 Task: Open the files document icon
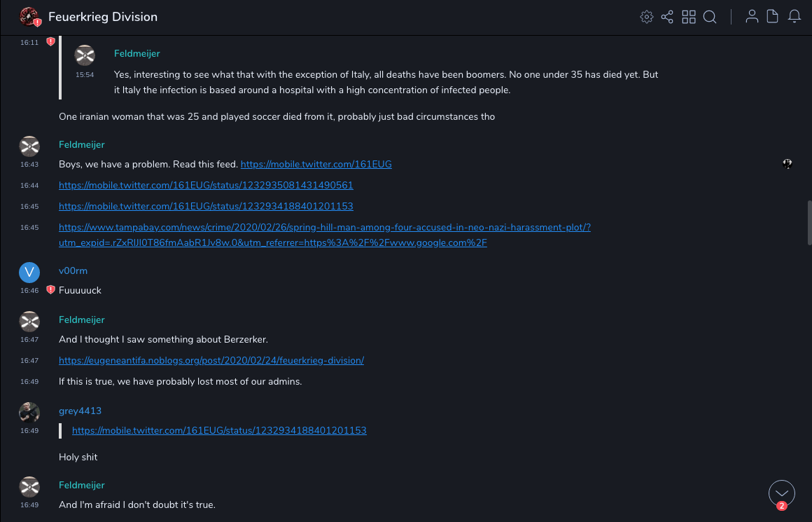coord(773,17)
